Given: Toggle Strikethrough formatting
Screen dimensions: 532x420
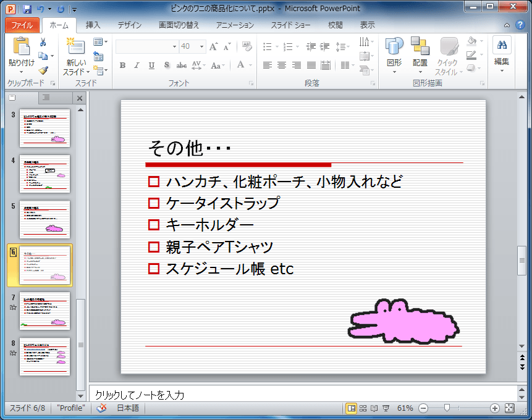Looking at the screenshot, I should point(182,65).
